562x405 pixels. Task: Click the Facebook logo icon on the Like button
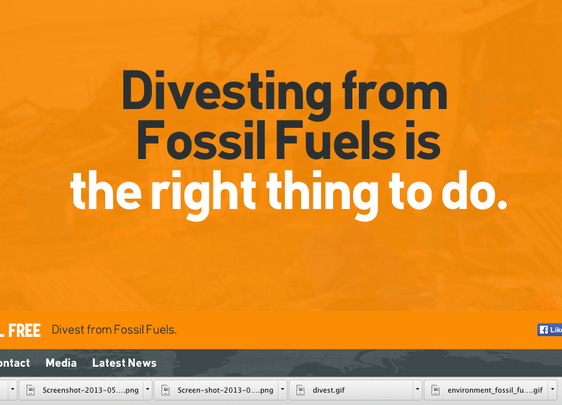click(544, 330)
